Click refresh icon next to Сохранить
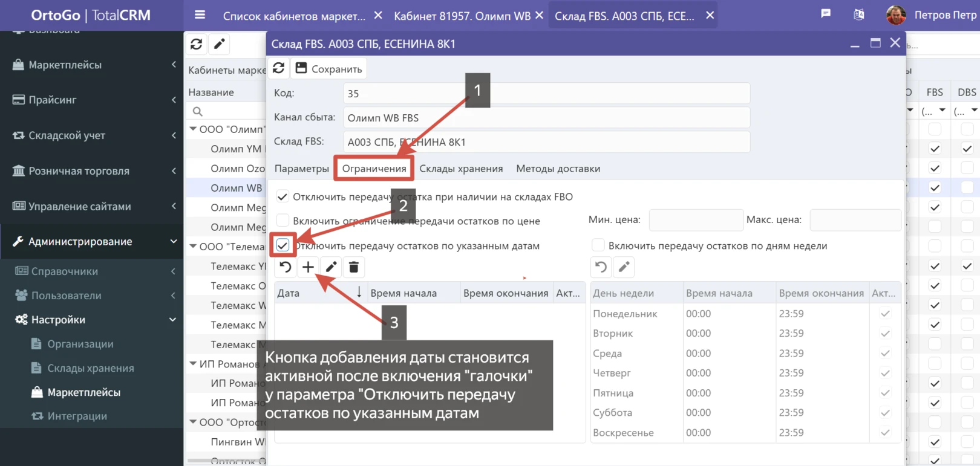The width and height of the screenshot is (980, 466). (278, 68)
